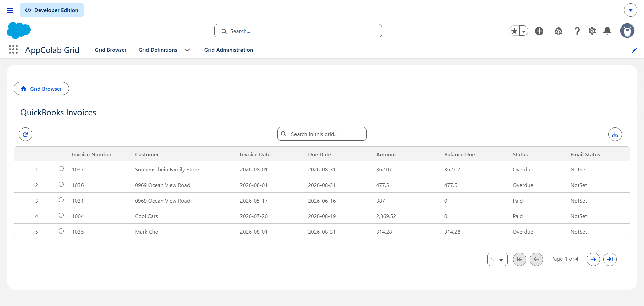Click the amount 2,369.52 cell
Screen dimensions: 644x306
pos(386,216)
